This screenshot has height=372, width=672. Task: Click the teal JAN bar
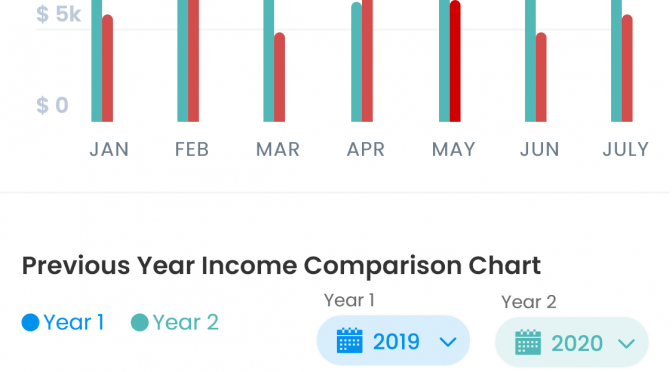pyautogui.click(x=97, y=61)
